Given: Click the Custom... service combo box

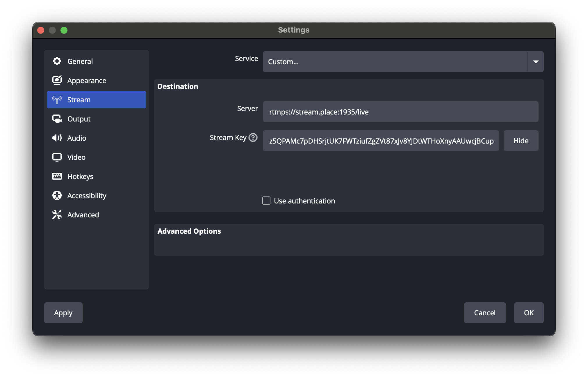Looking at the screenshot, I should [x=395, y=62].
